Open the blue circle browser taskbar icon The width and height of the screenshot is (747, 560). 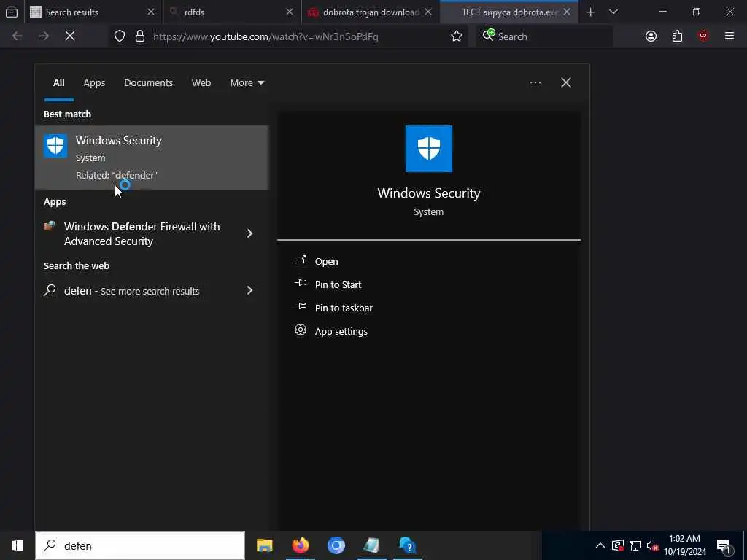pyautogui.click(x=336, y=545)
